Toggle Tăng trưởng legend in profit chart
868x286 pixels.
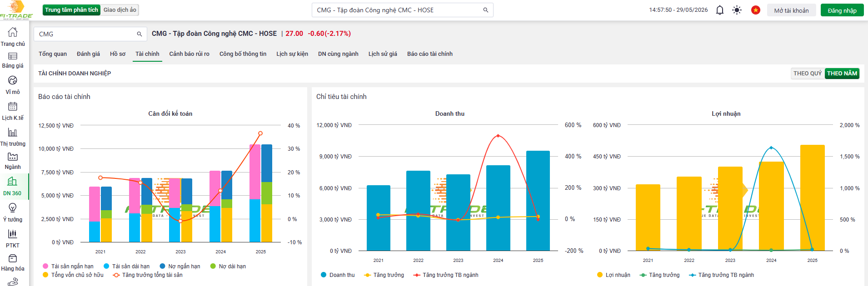pyautogui.click(x=659, y=275)
